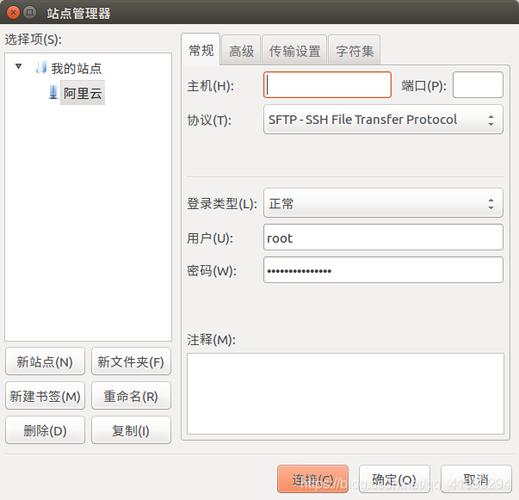The image size is (519, 500).
Task: Click the 重命名(R) button
Action: [131, 396]
